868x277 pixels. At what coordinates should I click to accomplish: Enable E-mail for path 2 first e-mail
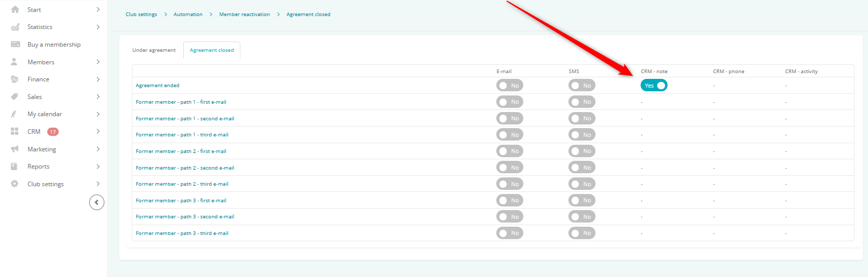[509, 151]
